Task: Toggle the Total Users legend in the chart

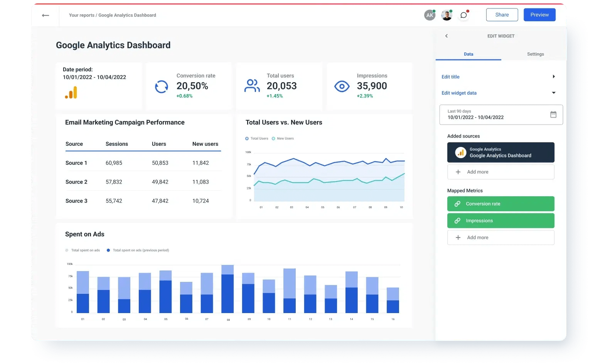Action: point(256,138)
